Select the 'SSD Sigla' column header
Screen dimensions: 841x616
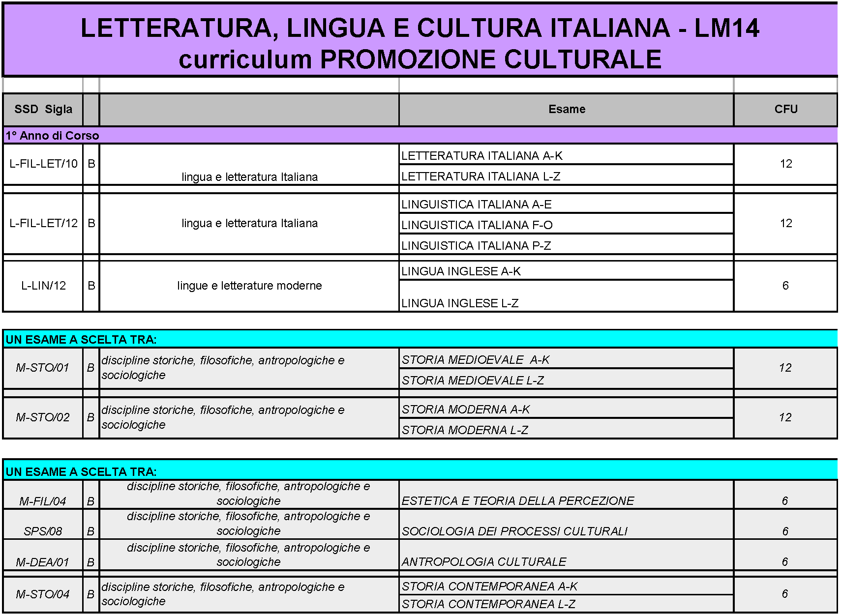tap(43, 109)
